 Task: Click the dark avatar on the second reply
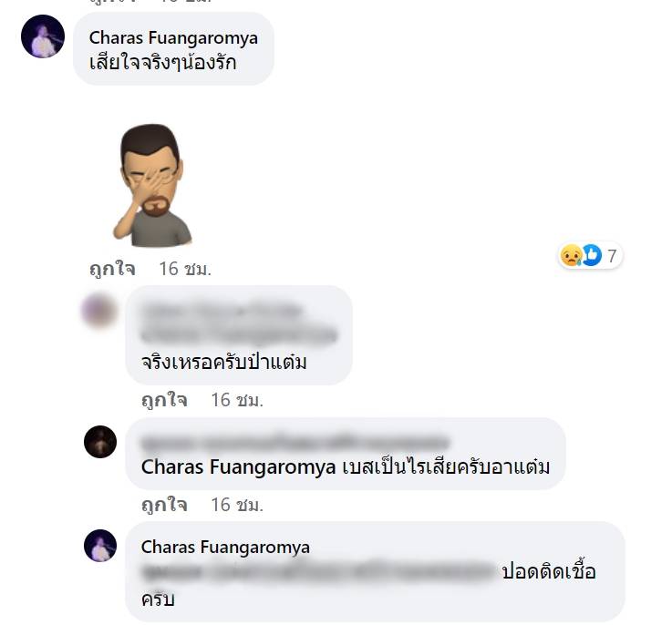coord(100,442)
